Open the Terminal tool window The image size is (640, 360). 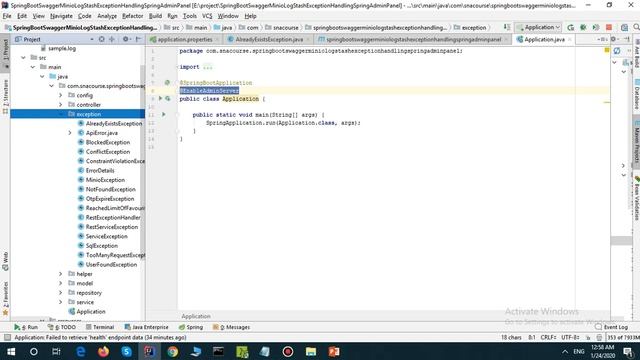[100, 327]
